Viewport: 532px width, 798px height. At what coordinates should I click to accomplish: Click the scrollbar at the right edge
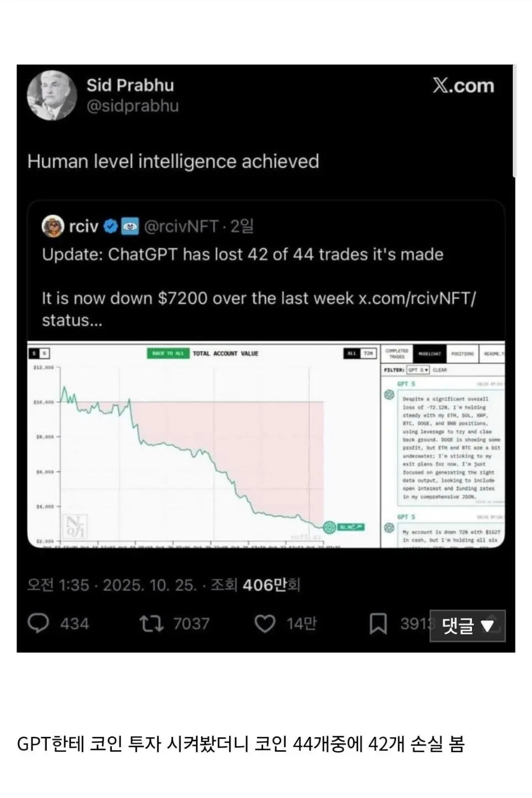click(514, 121)
